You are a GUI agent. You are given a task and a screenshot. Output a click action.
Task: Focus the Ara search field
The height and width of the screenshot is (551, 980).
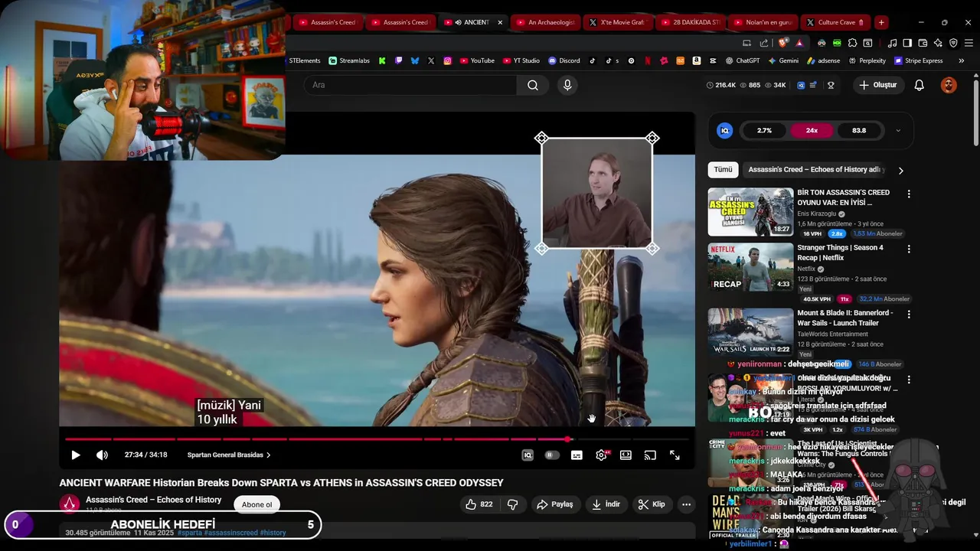[410, 85]
